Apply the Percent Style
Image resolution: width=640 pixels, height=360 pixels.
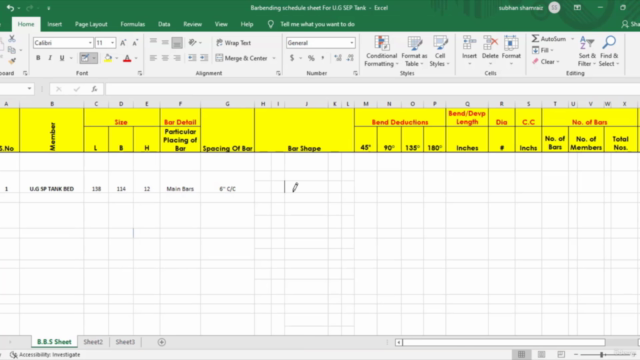[311, 58]
